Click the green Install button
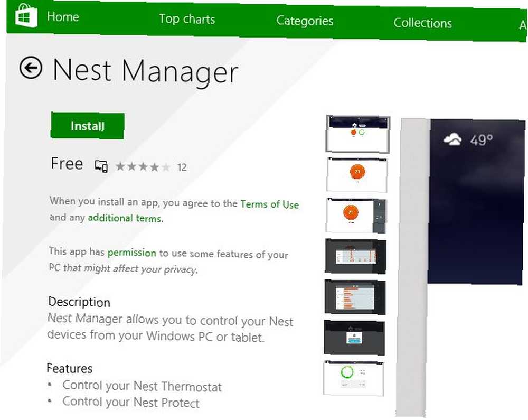The width and height of the screenshot is (528, 420). click(x=88, y=126)
